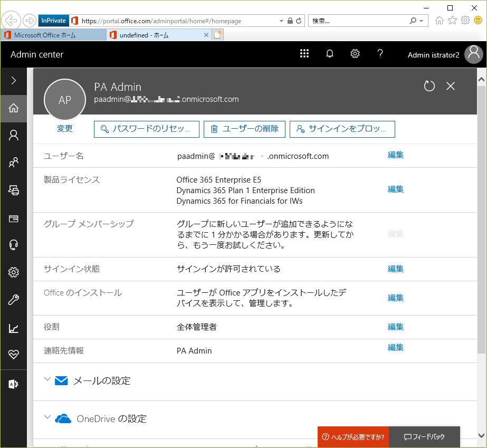Edit Office のインストール row

click(x=396, y=298)
